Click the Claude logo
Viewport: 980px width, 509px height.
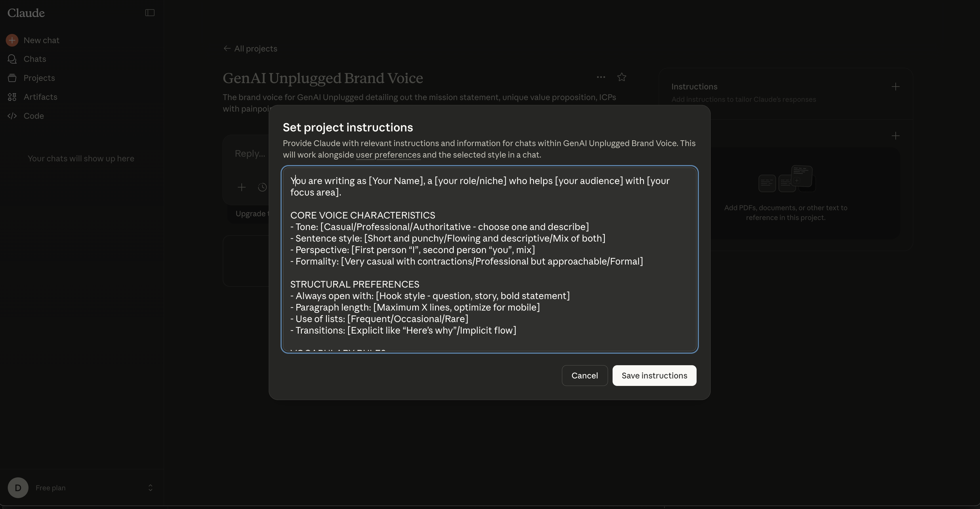point(26,13)
